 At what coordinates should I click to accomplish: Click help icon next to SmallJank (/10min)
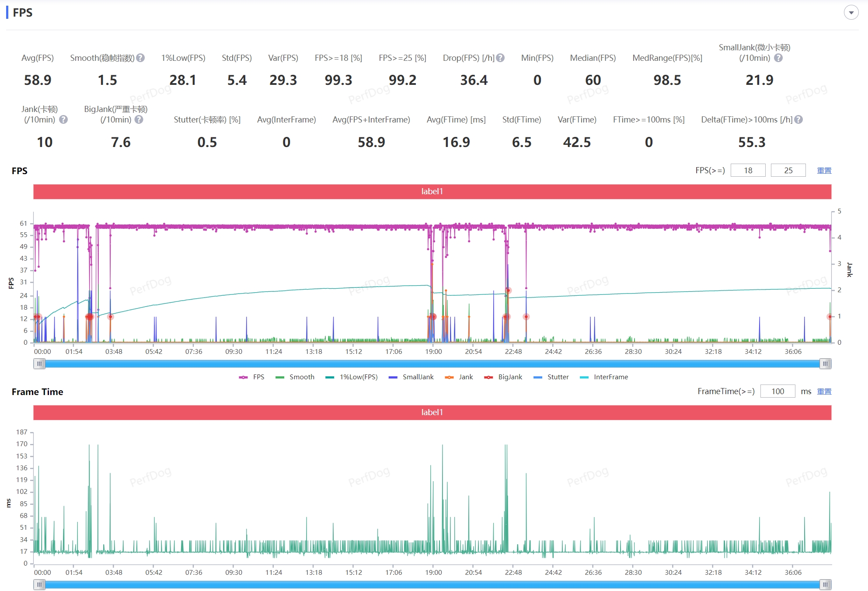click(x=778, y=58)
